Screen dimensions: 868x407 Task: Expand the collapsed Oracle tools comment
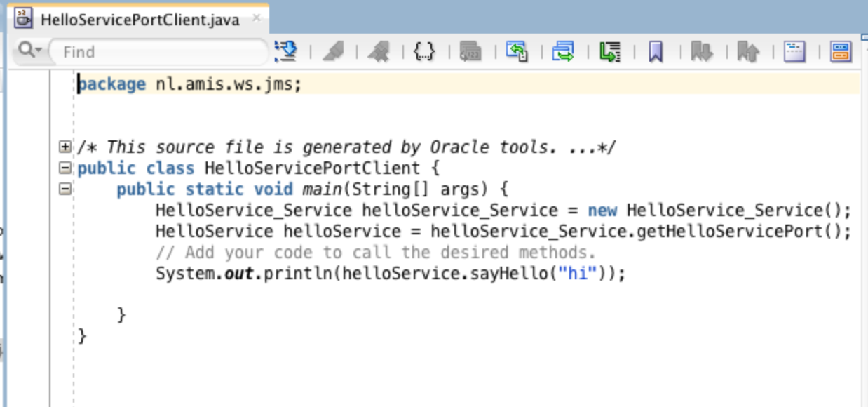pos(64,147)
